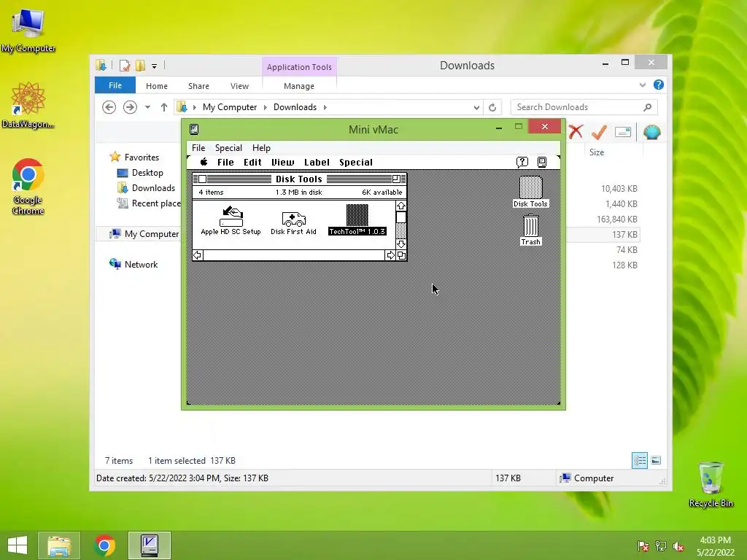Switch to the Home ribbon tab
The image size is (747, 560).
(157, 86)
